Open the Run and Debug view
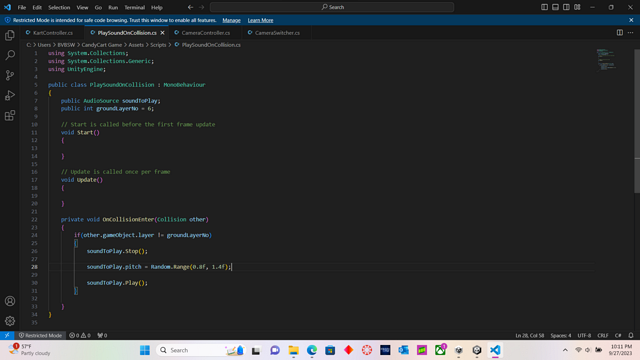 tap(10, 95)
